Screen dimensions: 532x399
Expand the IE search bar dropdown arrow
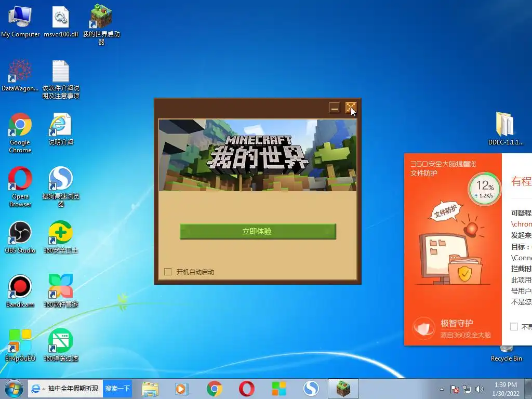(x=44, y=389)
